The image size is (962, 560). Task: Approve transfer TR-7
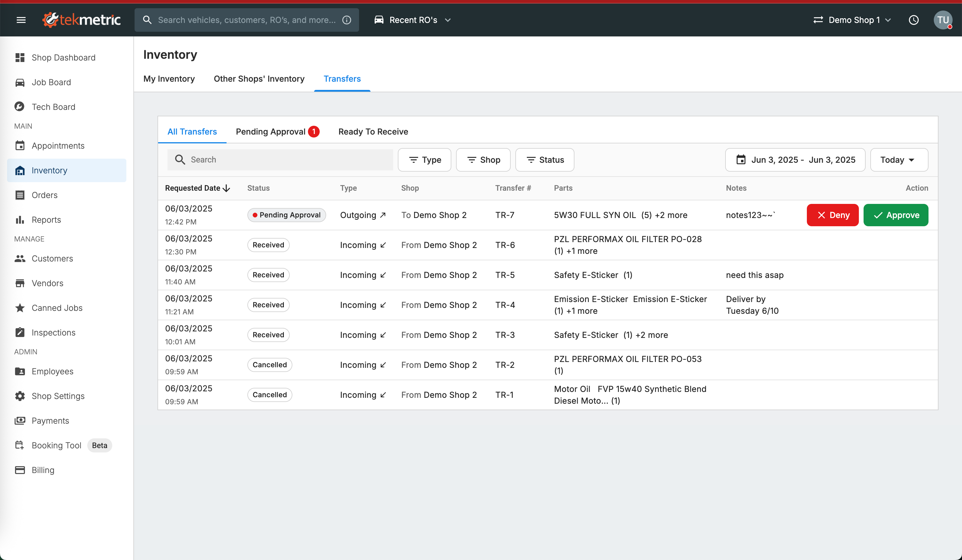click(896, 215)
